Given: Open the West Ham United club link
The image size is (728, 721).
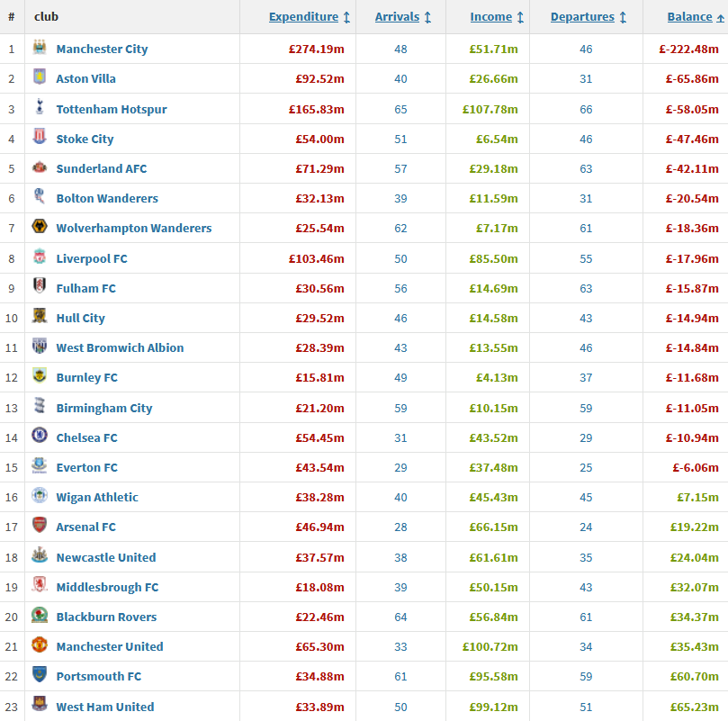Looking at the screenshot, I should point(105,707).
